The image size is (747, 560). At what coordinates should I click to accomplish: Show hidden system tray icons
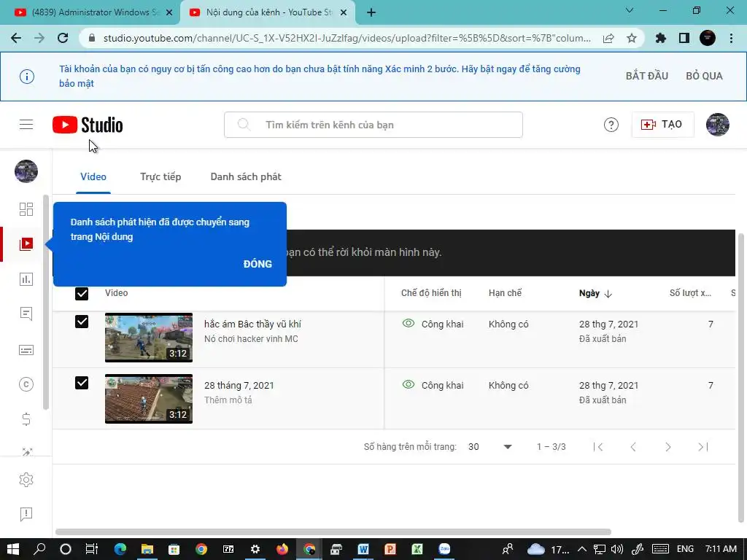click(581, 549)
